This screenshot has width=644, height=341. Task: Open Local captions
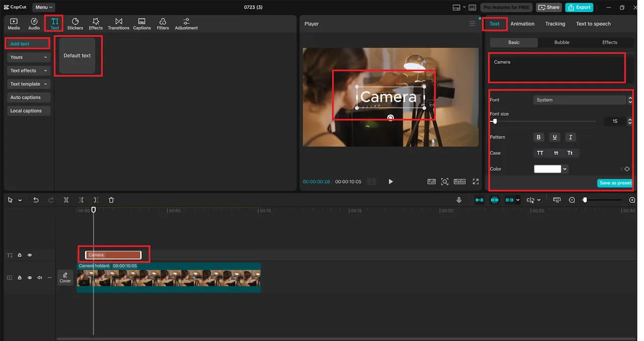tap(29, 111)
